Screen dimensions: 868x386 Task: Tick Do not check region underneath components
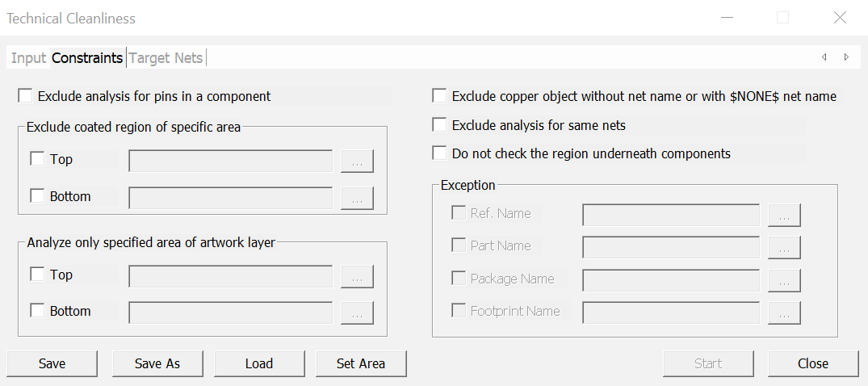[439, 153]
